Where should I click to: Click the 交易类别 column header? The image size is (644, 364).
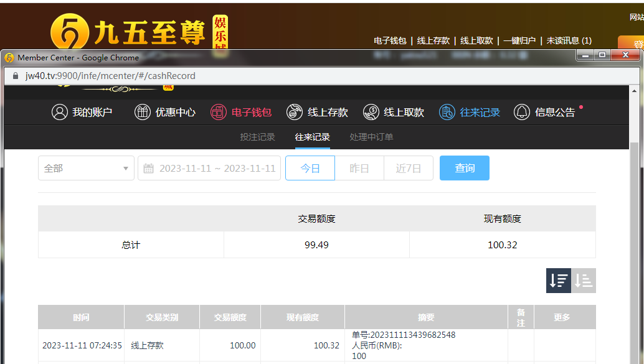point(162,317)
